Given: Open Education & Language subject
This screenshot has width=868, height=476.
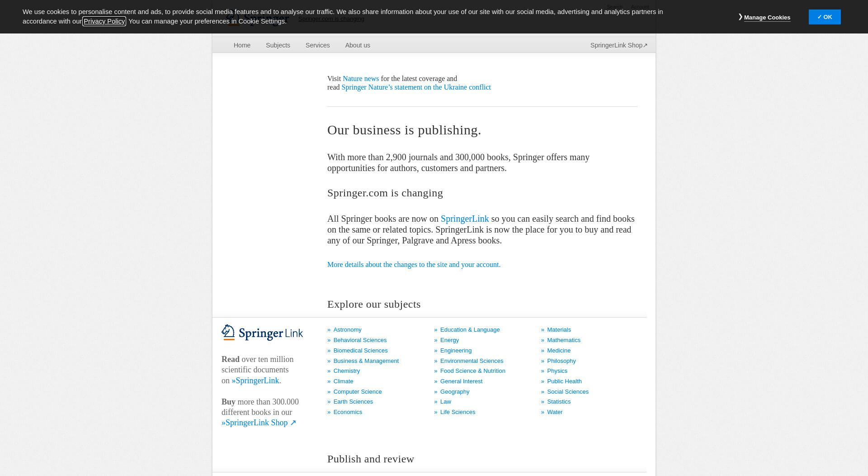Looking at the screenshot, I should coord(470,330).
